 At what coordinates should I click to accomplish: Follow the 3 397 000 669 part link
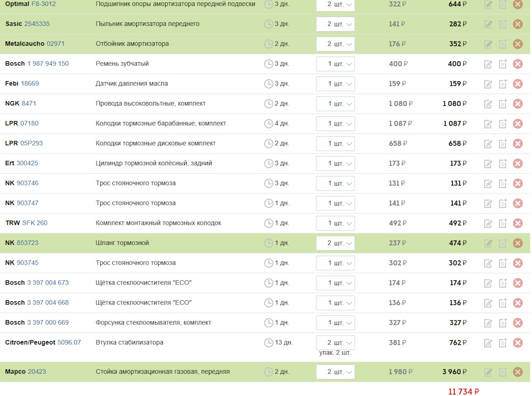click(48, 322)
